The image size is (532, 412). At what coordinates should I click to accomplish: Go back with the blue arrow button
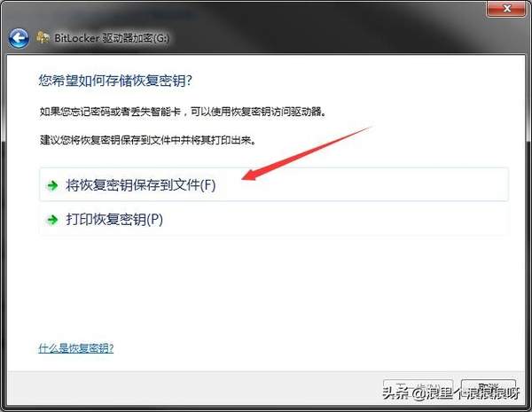coord(19,38)
